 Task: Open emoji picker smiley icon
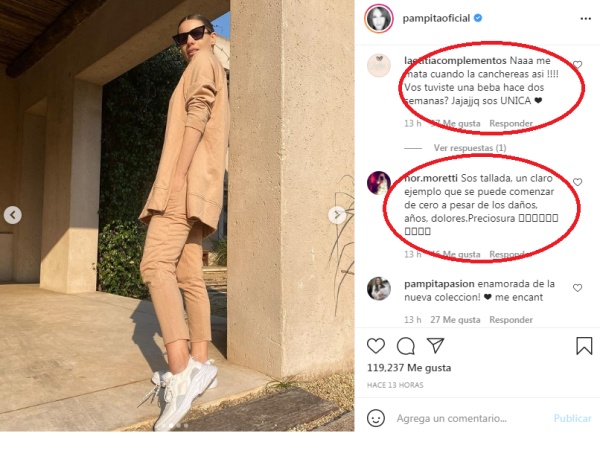[x=376, y=418]
